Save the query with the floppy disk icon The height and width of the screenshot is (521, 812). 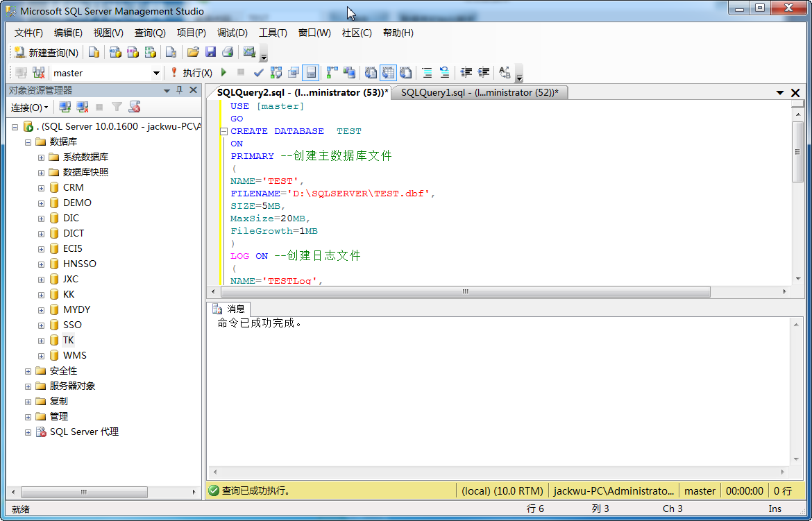tap(210, 52)
